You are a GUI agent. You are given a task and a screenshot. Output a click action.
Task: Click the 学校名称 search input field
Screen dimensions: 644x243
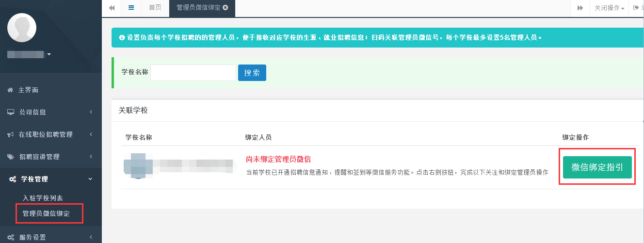click(193, 73)
